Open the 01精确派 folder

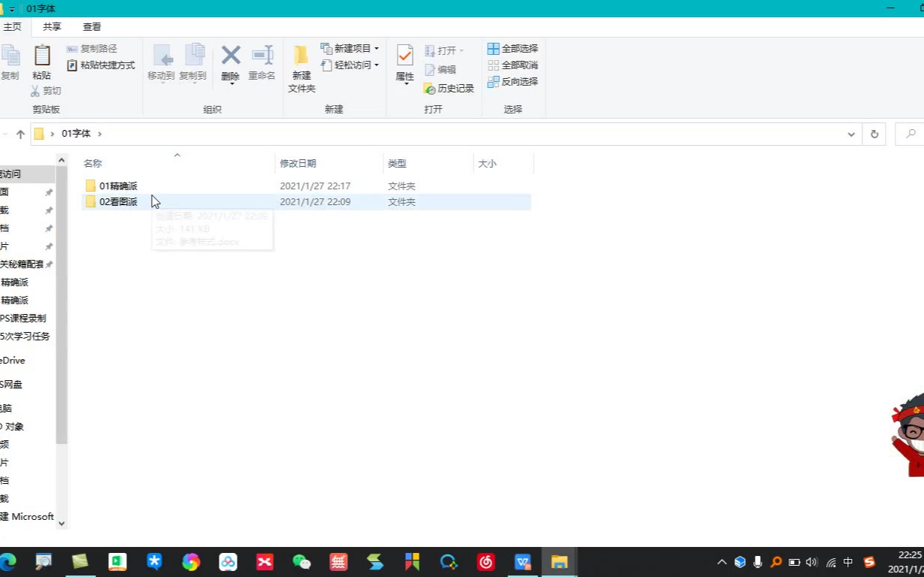[118, 186]
